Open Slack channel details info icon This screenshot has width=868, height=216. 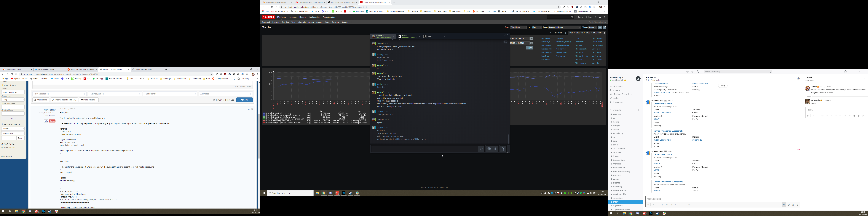coord(798,79)
